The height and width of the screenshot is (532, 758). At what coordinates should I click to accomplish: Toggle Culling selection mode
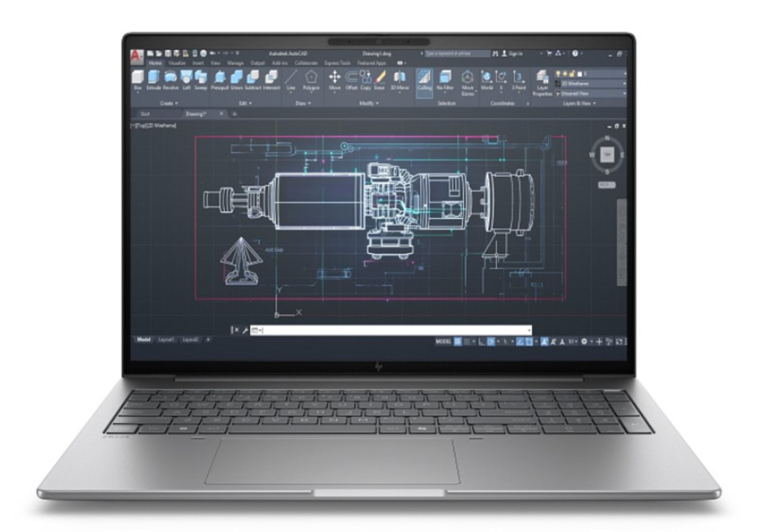424,81
